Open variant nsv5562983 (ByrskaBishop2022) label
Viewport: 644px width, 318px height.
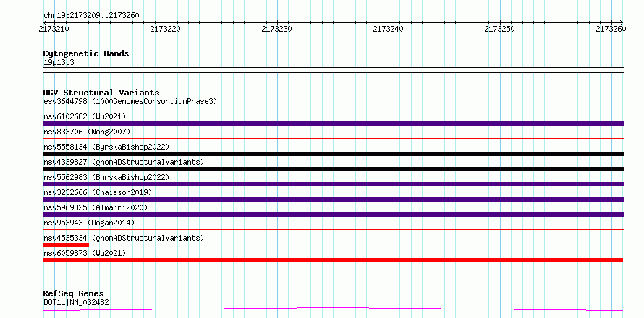click(x=106, y=177)
